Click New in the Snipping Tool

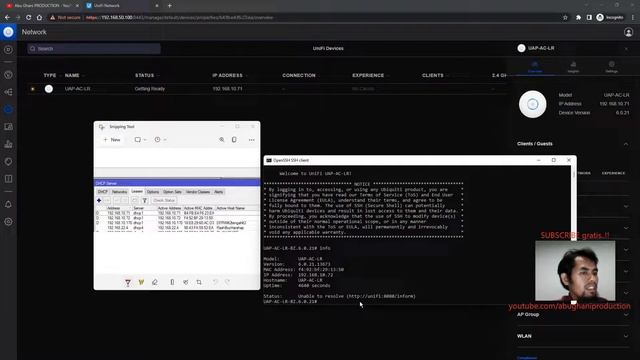112,140
